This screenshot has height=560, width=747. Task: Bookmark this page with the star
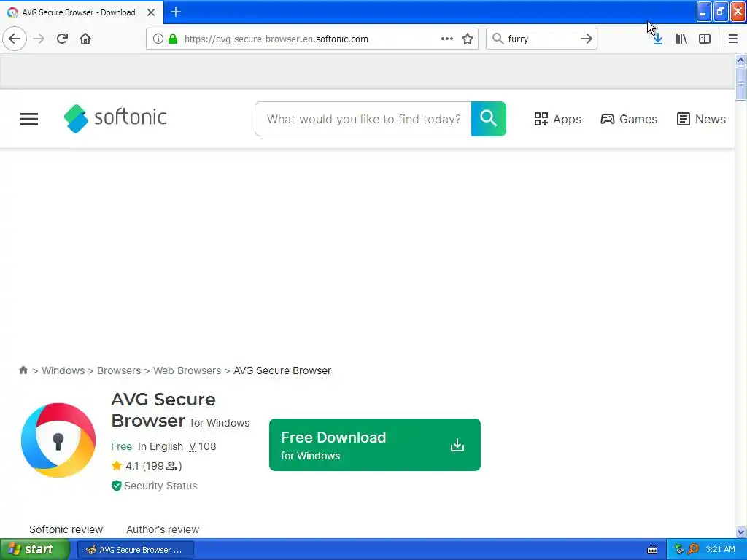[x=468, y=39]
